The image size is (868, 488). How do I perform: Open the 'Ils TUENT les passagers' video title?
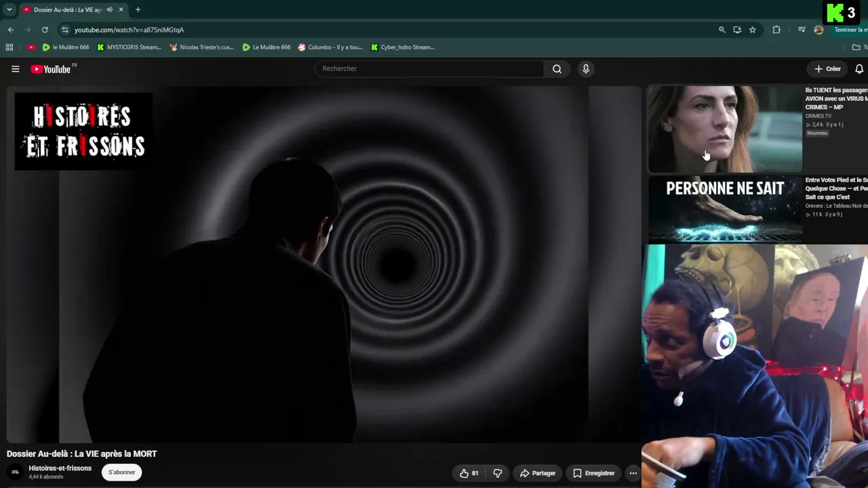pos(836,98)
